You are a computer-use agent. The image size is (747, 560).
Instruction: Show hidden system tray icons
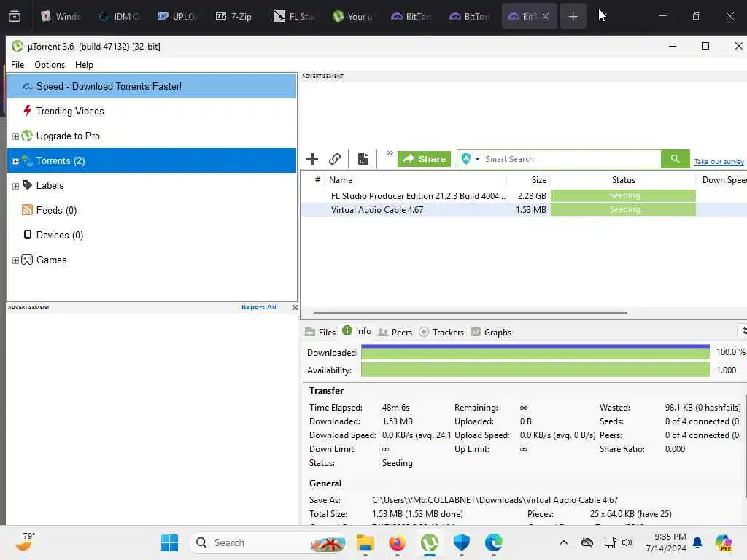pos(564,542)
